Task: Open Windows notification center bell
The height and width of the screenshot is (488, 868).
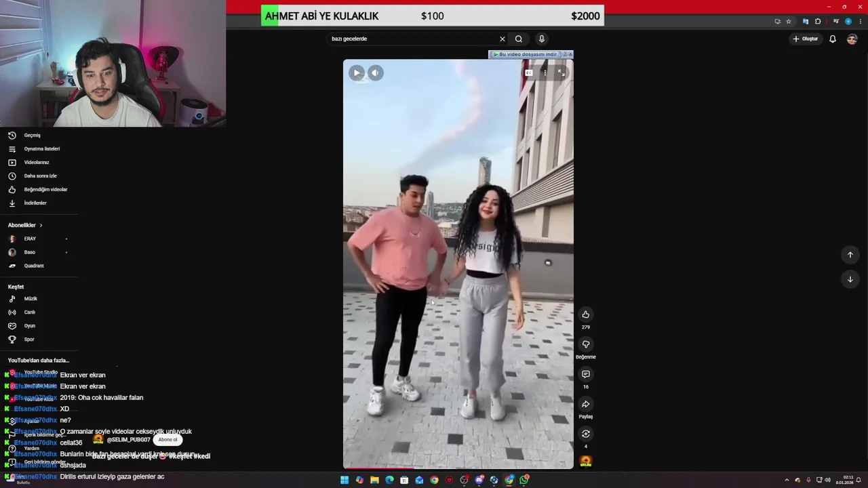Action: pos(859,480)
